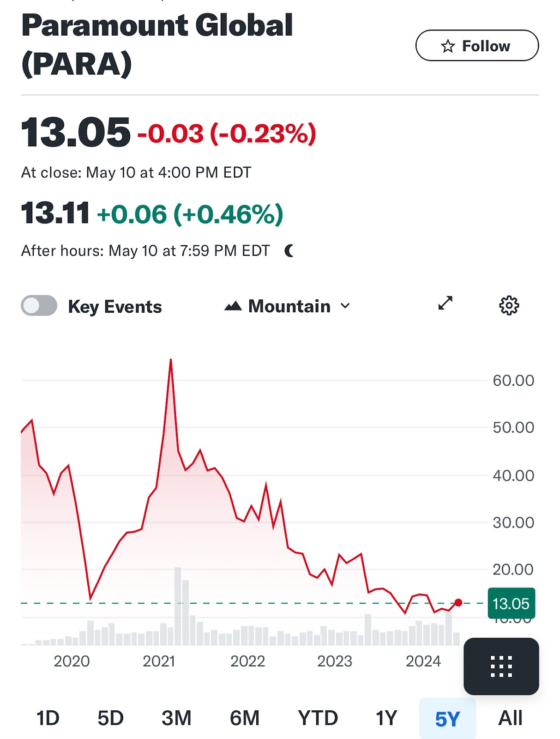This screenshot has height=739, width=560.
Task: Expand the chart to fullscreen
Action: pos(445,303)
